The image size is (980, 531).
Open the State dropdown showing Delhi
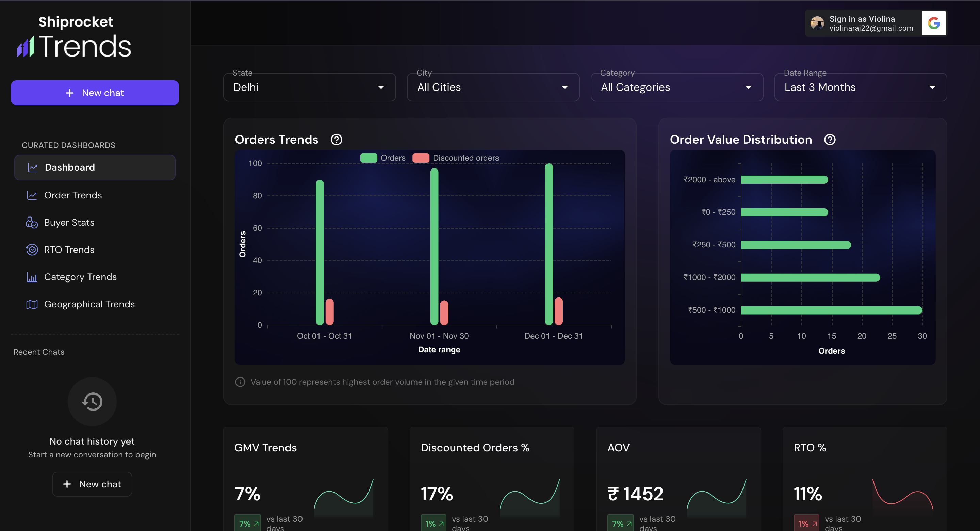click(309, 87)
